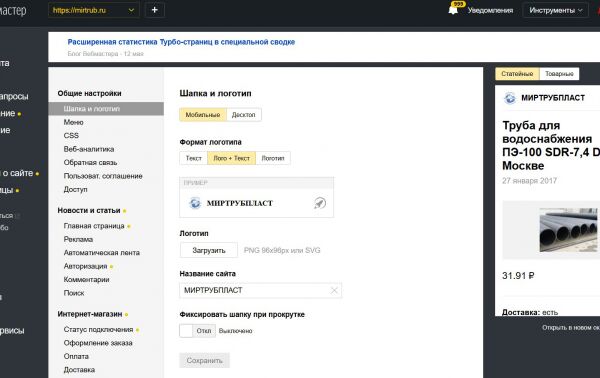
Task: Open the Меню settings item
Action: [x=73, y=122]
